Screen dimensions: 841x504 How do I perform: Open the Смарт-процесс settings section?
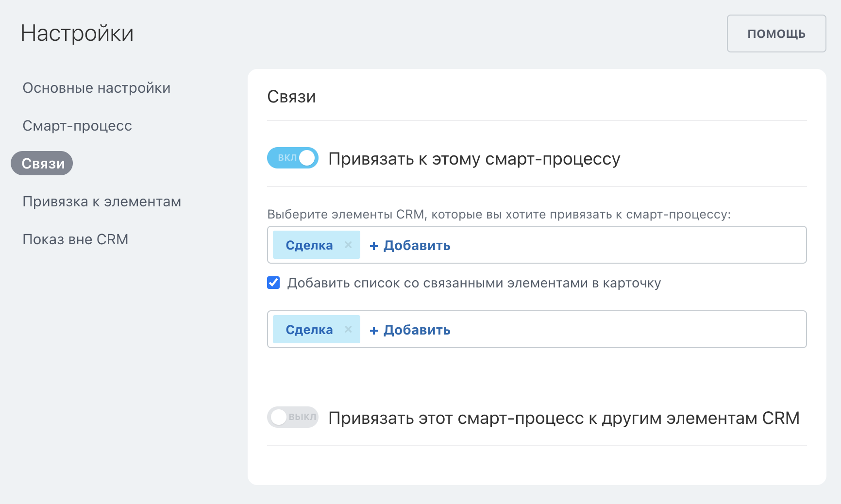[77, 126]
